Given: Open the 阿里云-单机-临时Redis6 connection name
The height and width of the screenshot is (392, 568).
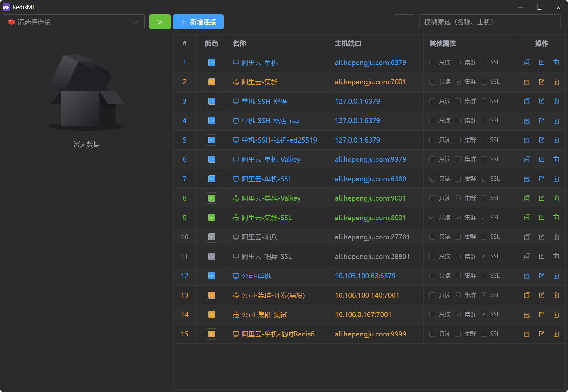Looking at the screenshot, I should (278, 334).
